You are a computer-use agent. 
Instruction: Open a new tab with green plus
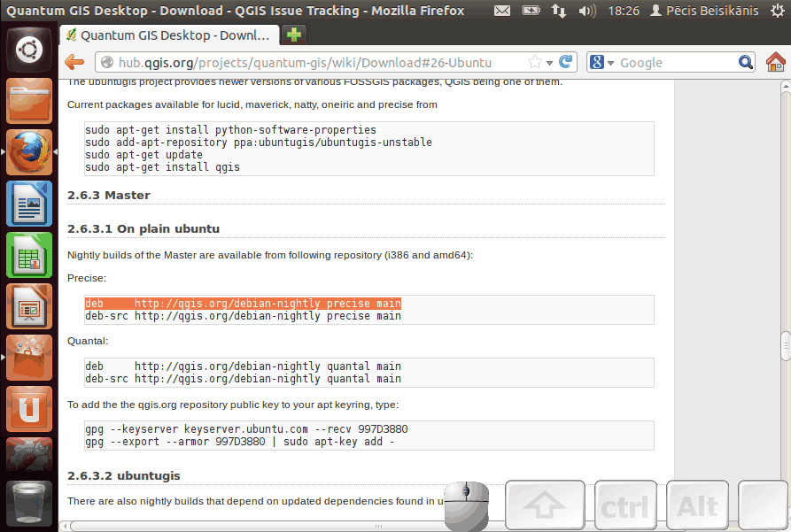[x=293, y=35]
